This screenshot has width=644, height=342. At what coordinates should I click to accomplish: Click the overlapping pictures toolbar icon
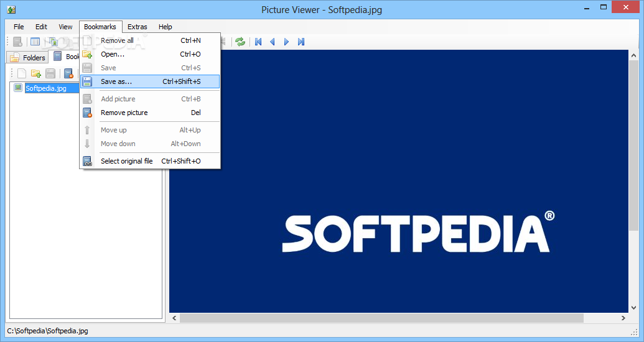pos(53,42)
